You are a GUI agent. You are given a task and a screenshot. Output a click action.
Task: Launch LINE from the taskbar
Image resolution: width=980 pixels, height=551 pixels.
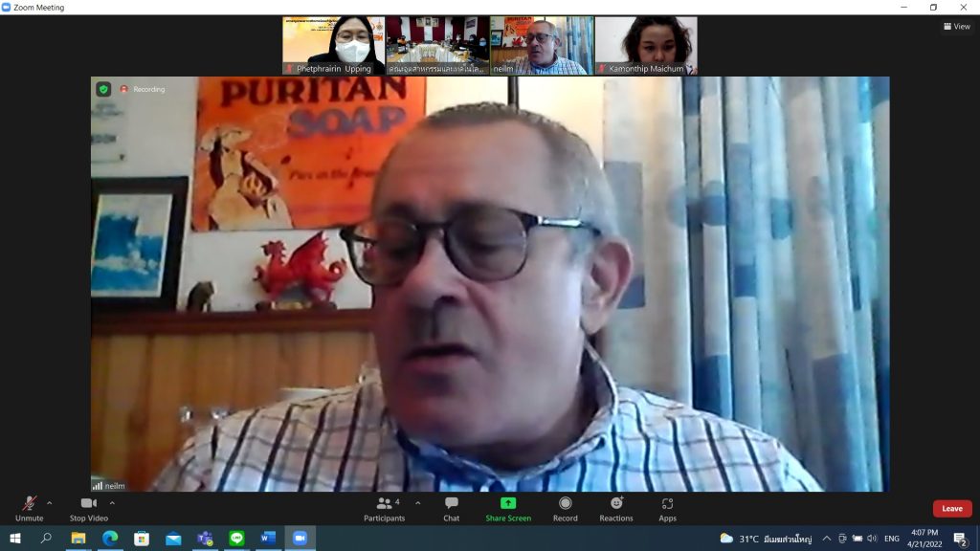point(236,539)
